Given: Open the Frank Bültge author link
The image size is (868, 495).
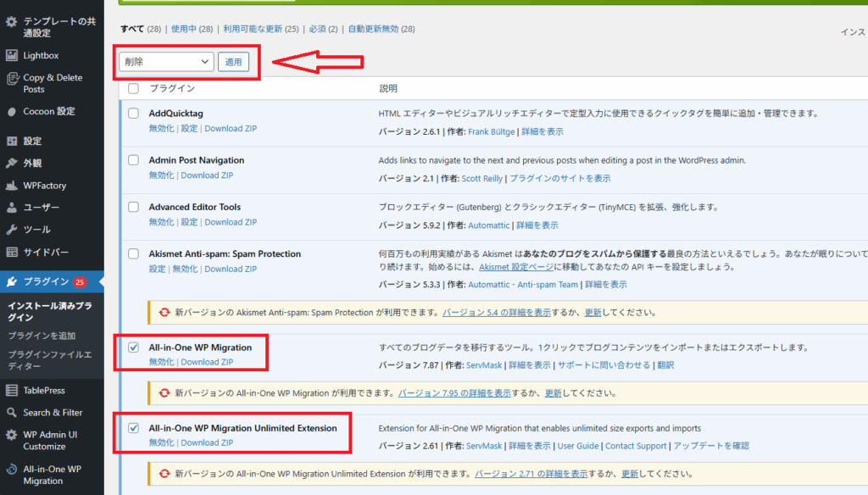Looking at the screenshot, I should pyautogui.click(x=492, y=131).
